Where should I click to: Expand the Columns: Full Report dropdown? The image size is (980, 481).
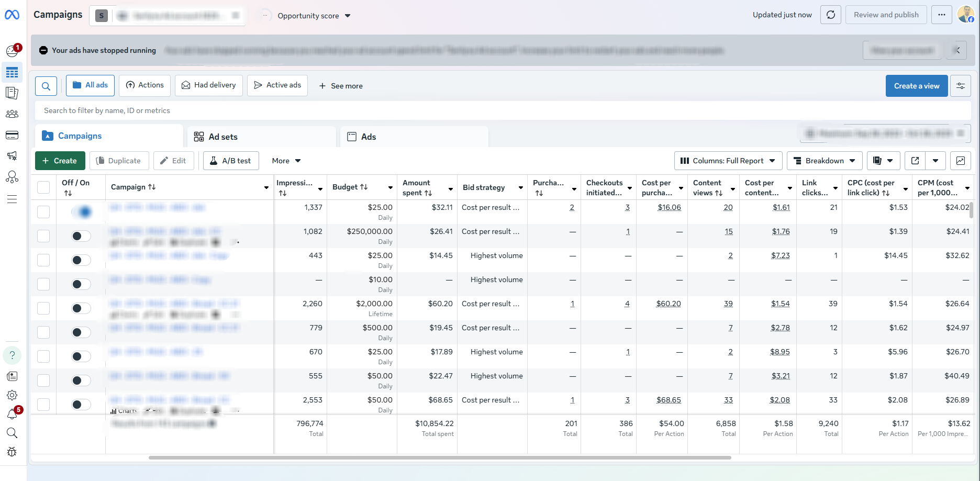(x=728, y=161)
